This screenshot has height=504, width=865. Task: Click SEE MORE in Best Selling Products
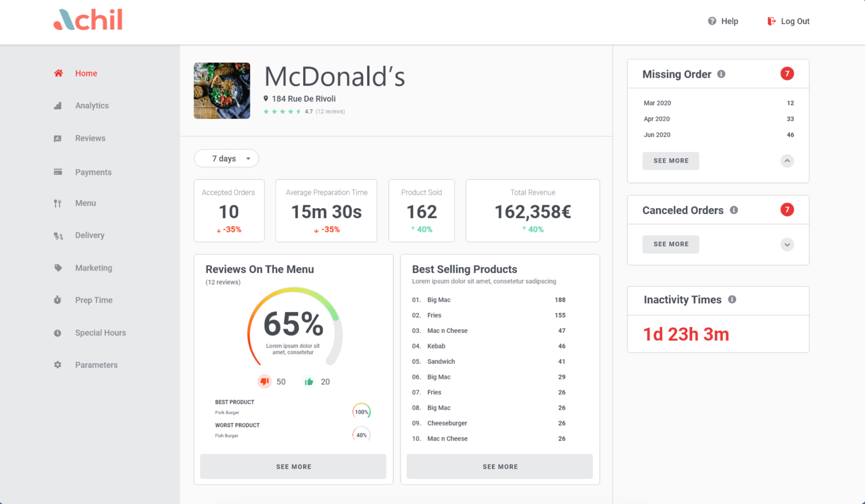500,466
